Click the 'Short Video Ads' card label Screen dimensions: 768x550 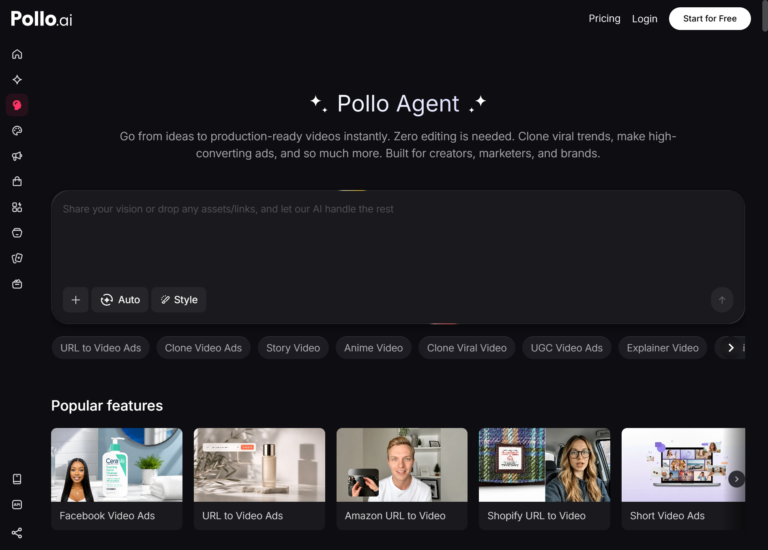coord(667,516)
